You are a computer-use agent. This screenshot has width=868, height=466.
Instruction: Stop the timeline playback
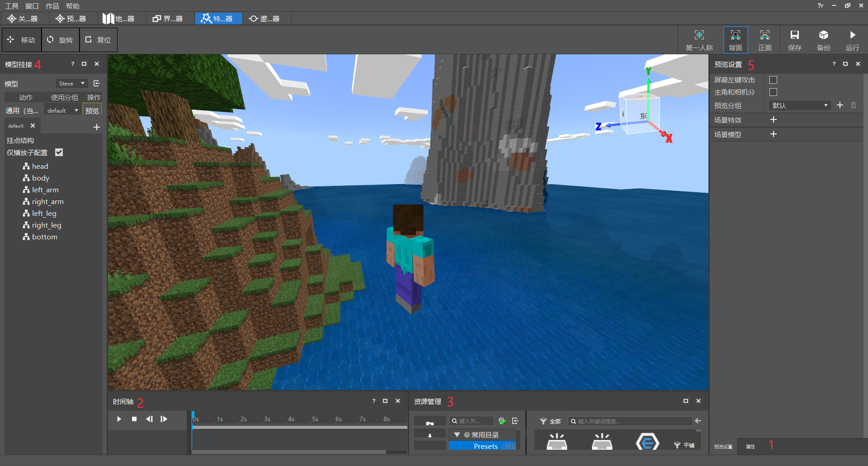(x=134, y=419)
